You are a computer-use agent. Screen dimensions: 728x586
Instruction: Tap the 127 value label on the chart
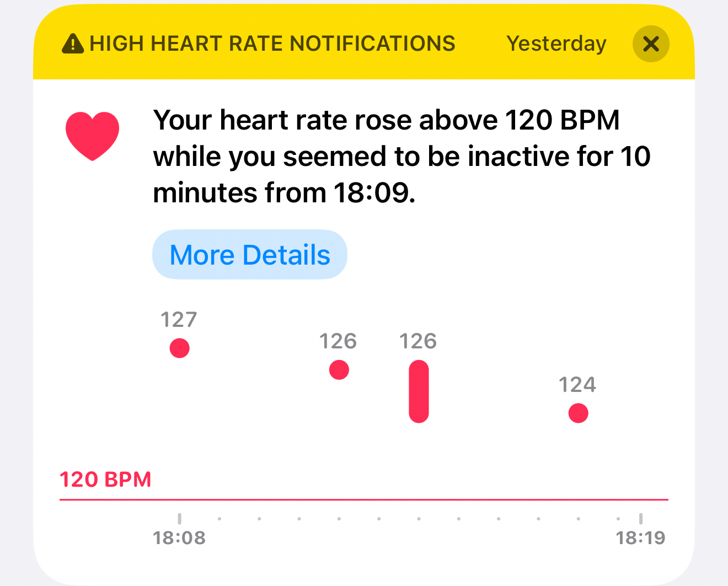point(179,320)
